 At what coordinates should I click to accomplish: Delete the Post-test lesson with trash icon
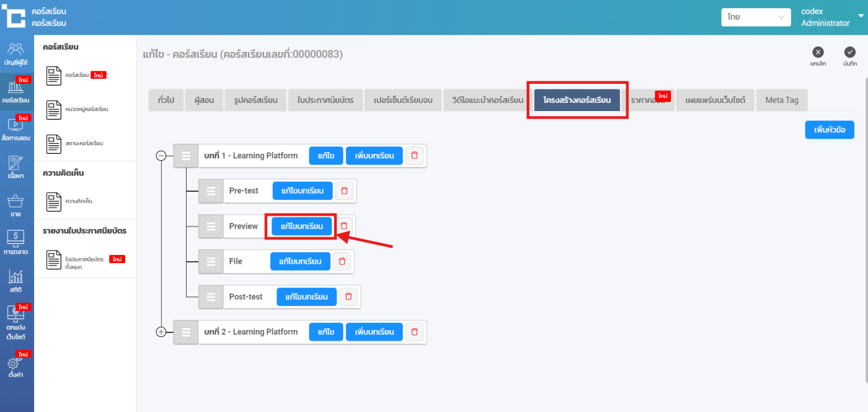coord(348,297)
